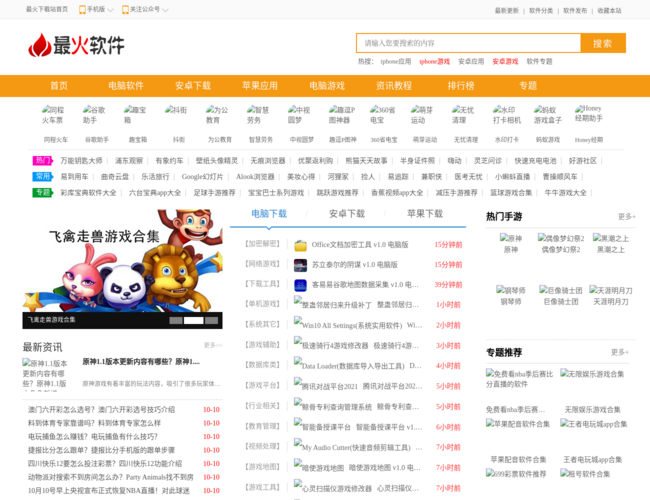Click 更多>> next to 最新资讯

pyautogui.click(x=213, y=345)
